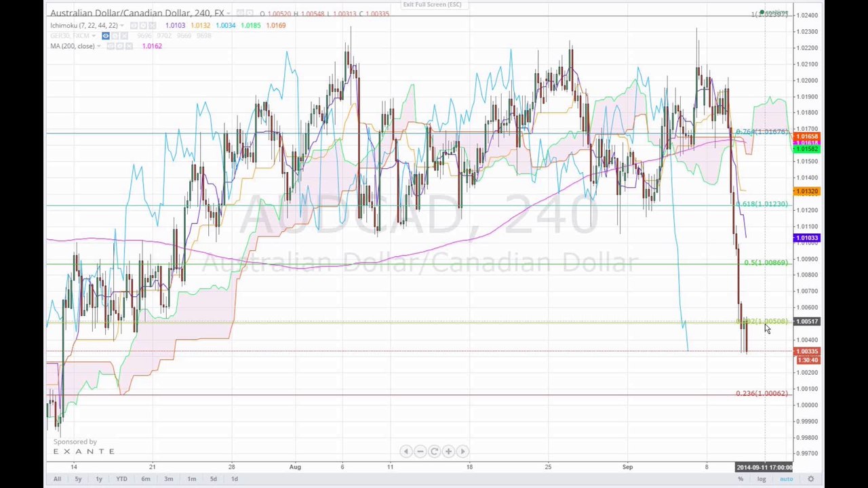Open MA (200, close) settings icon
Image resolution: width=868 pixels, height=488 pixels.
point(120,46)
